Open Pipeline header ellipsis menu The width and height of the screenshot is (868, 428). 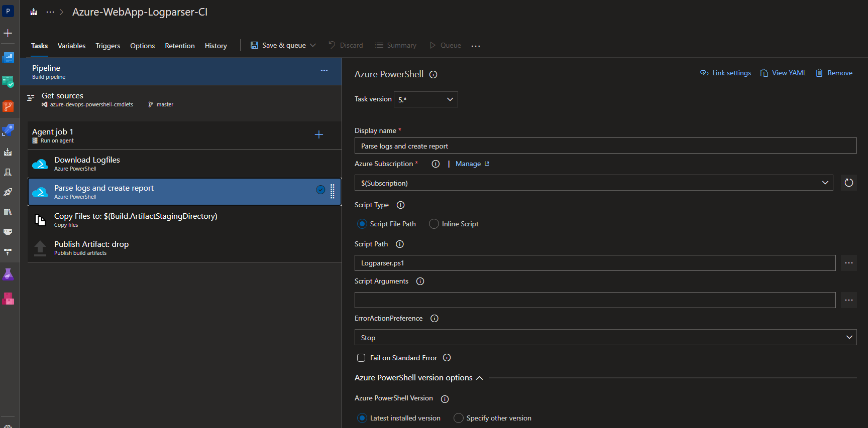click(324, 71)
